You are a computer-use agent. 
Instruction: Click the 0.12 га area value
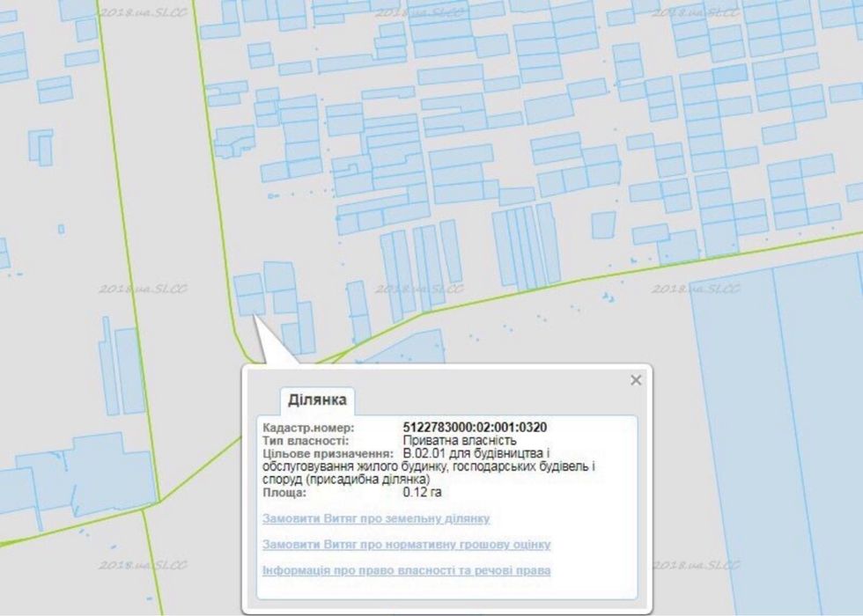pos(422,492)
